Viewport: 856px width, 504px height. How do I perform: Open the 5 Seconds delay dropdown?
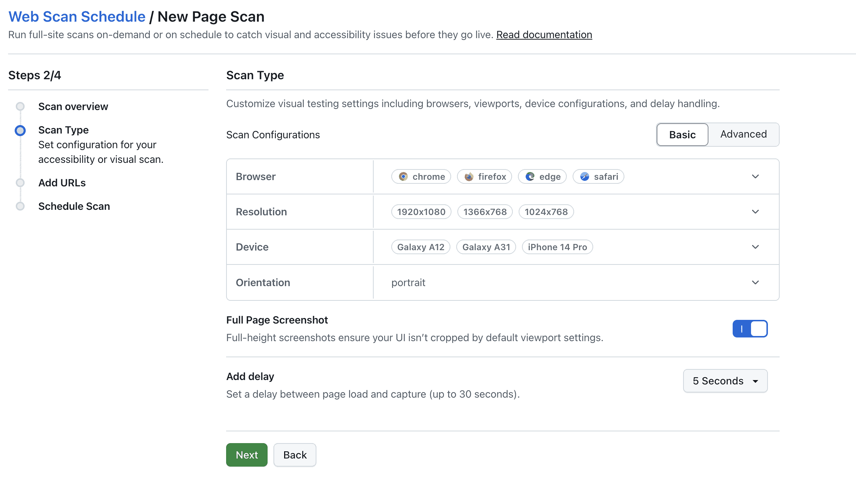point(725,381)
